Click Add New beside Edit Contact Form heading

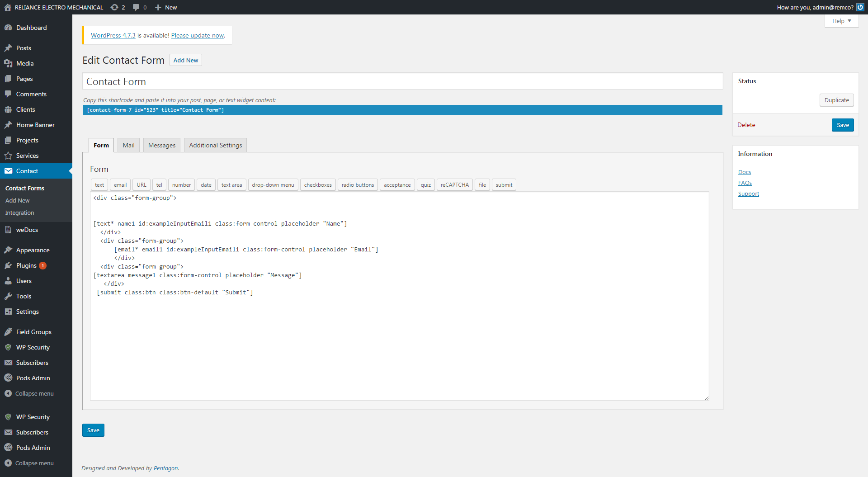coord(186,60)
